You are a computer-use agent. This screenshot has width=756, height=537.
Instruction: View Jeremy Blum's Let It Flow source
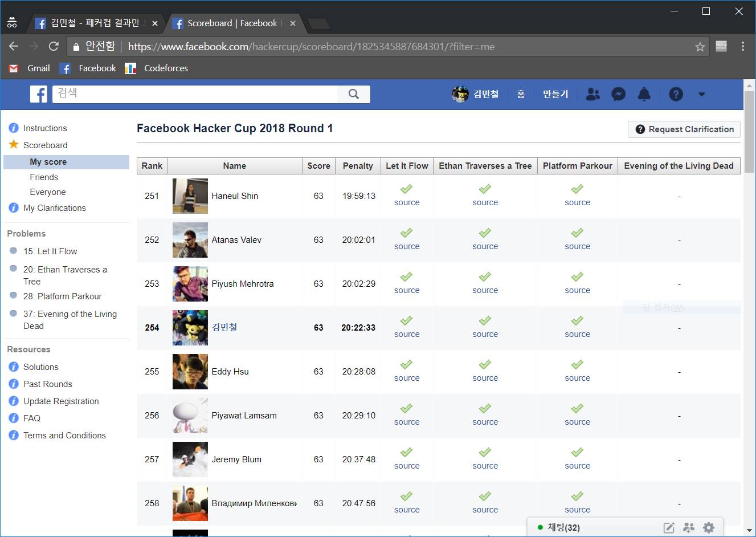tap(407, 466)
